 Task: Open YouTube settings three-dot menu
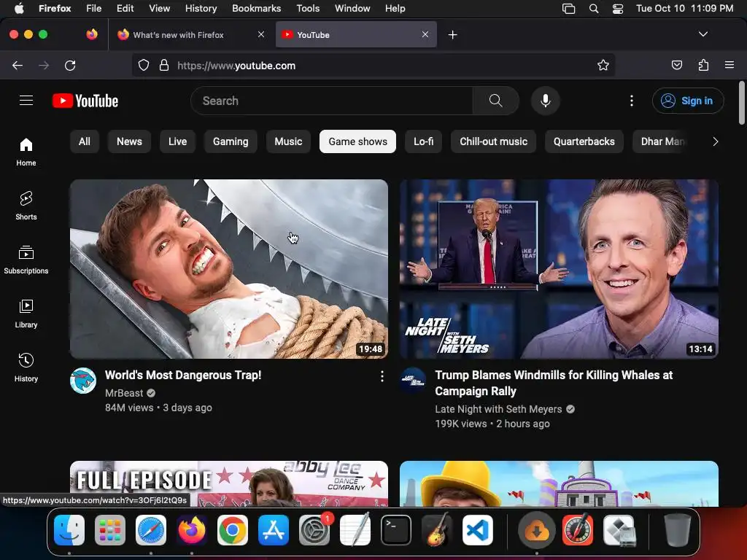pyautogui.click(x=632, y=101)
